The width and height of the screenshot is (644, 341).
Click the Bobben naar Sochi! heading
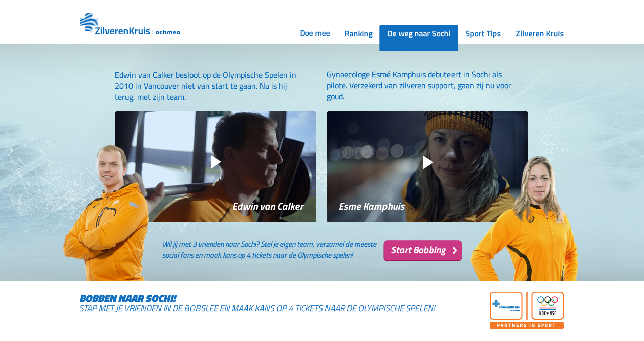[127, 298]
